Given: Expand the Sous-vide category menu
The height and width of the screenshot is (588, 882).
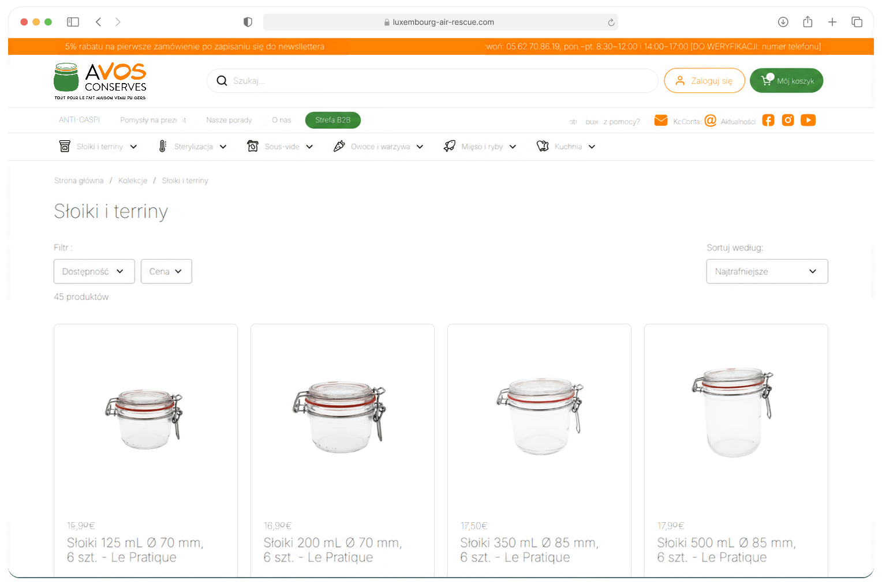Looking at the screenshot, I should pyautogui.click(x=280, y=147).
